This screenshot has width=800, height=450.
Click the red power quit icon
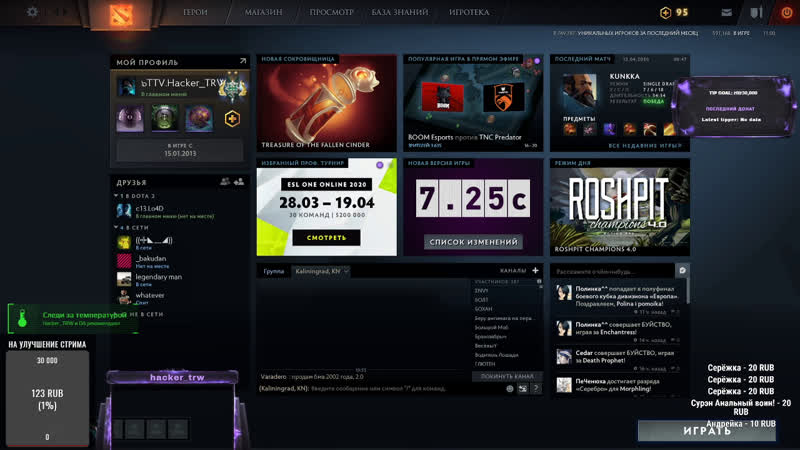coord(786,13)
